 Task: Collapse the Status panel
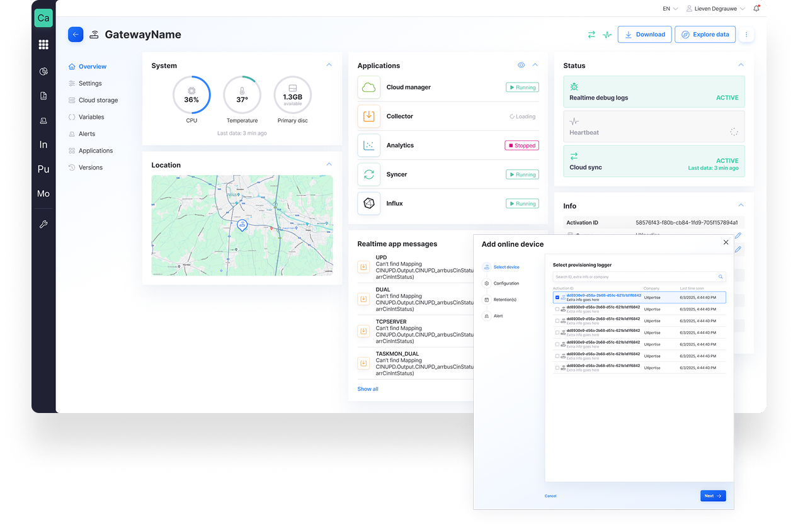point(741,65)
